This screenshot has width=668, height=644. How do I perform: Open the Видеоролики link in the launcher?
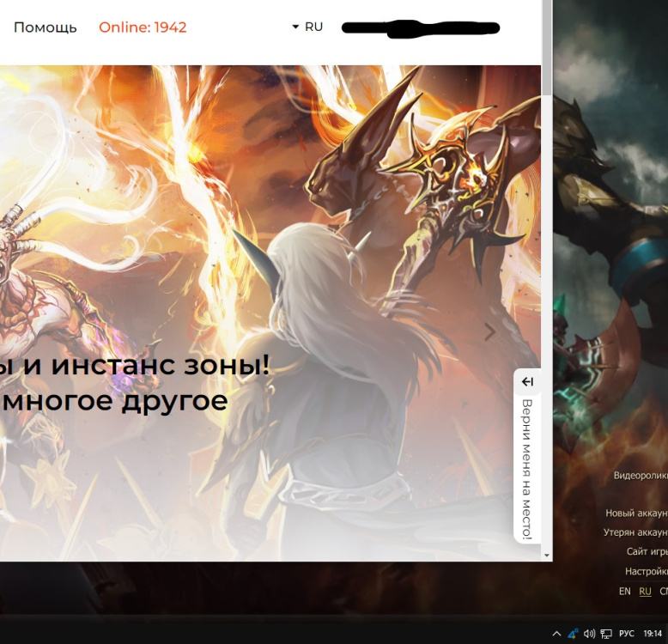(640, 475)
